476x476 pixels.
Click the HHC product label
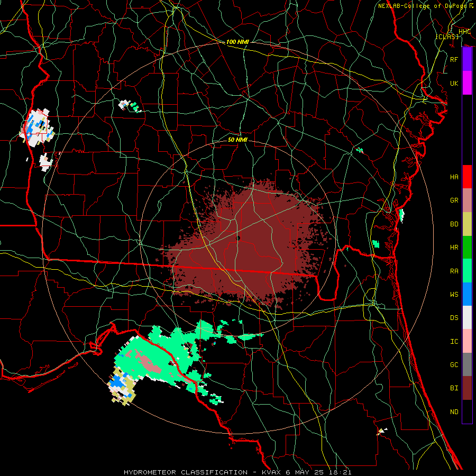[464, 32]
